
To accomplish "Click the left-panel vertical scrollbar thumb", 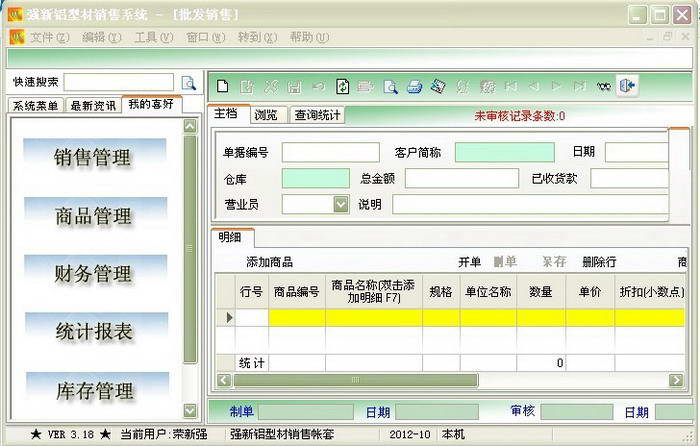I will (190, 250).
